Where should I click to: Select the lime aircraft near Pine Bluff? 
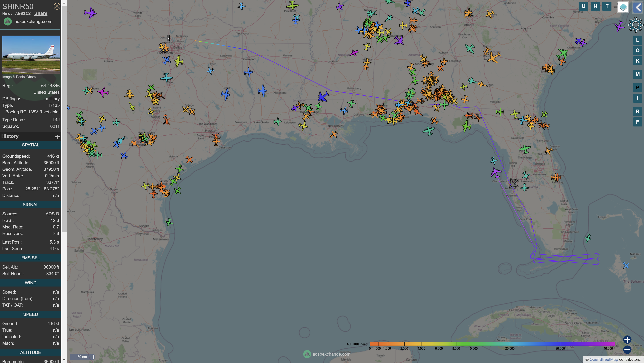click(x=292, y=5)
